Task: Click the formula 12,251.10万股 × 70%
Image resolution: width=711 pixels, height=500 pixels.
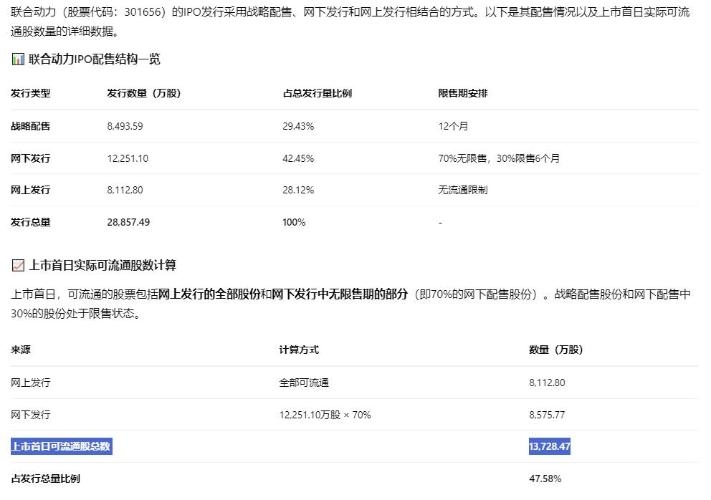Action: click(325, 415)
